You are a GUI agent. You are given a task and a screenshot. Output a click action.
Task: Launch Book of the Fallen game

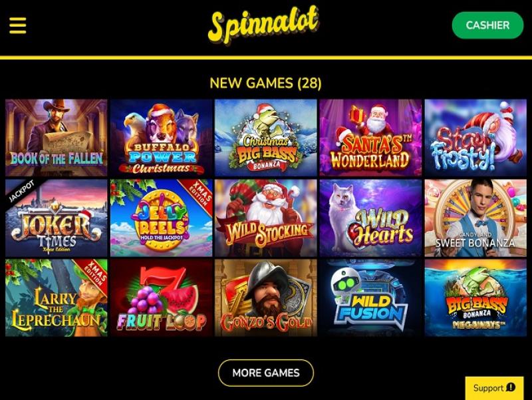(57, 138)
